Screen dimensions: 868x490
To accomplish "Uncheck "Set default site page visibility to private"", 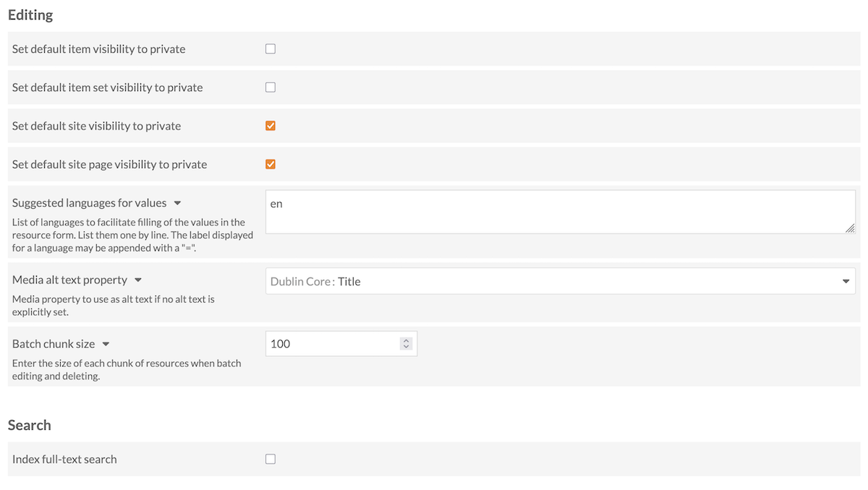I will tap(270, 164).
